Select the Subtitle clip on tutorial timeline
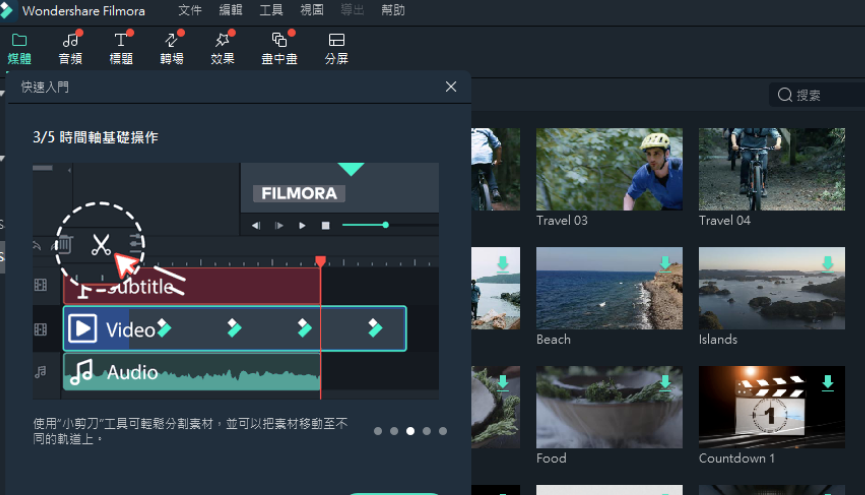 click(x=191, y=286)
